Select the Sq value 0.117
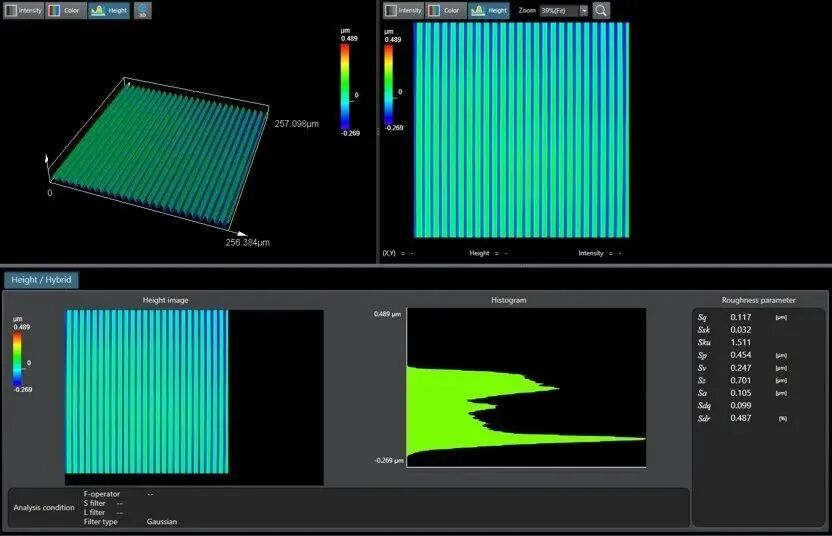Screen dimensions: 832x536 pos(741,317)
